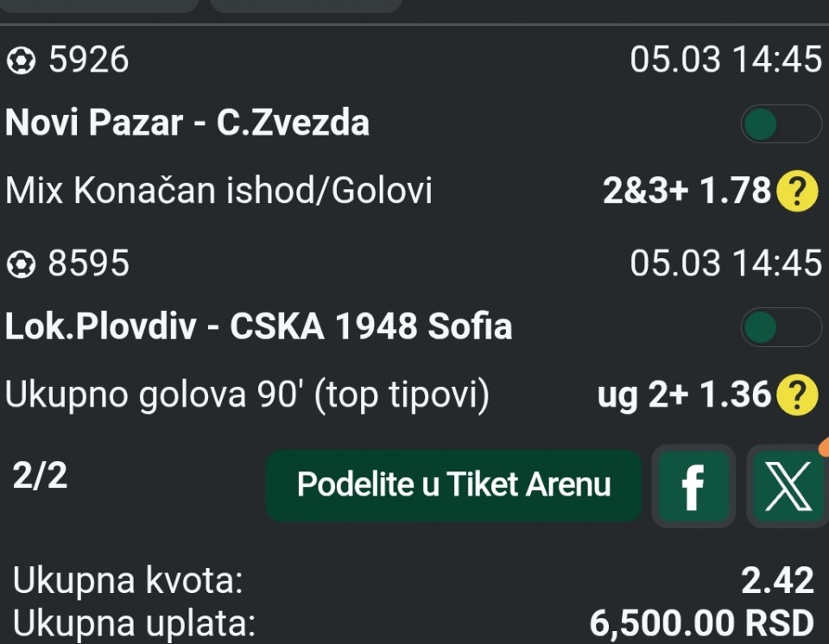Viewport: 829px width, 644px height.
Task: Open help for the ug 2+ 1.36 pick
Action: (x=797, y=395)
